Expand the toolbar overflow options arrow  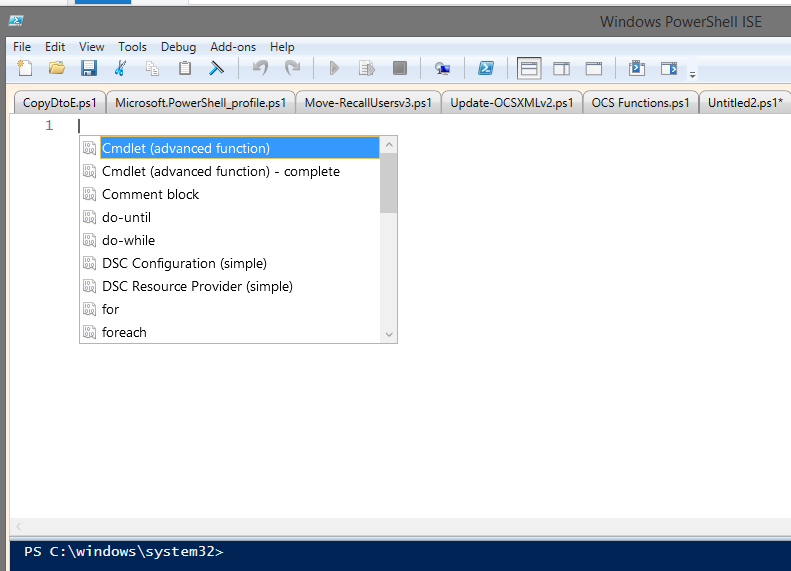[693, 75]
